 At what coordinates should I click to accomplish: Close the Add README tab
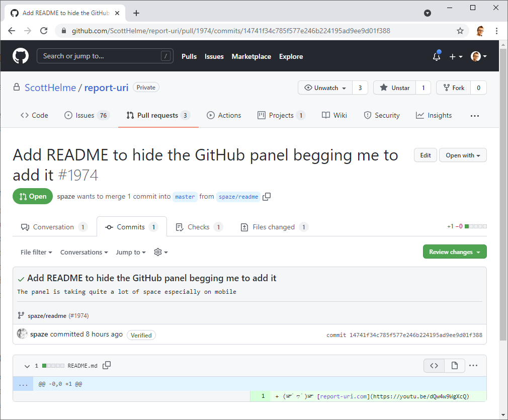117,13
